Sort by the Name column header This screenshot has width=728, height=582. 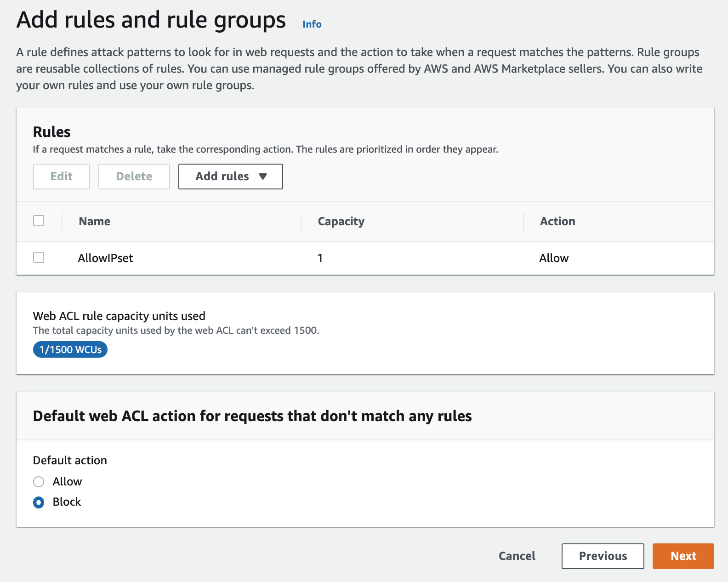coord(95,222)
